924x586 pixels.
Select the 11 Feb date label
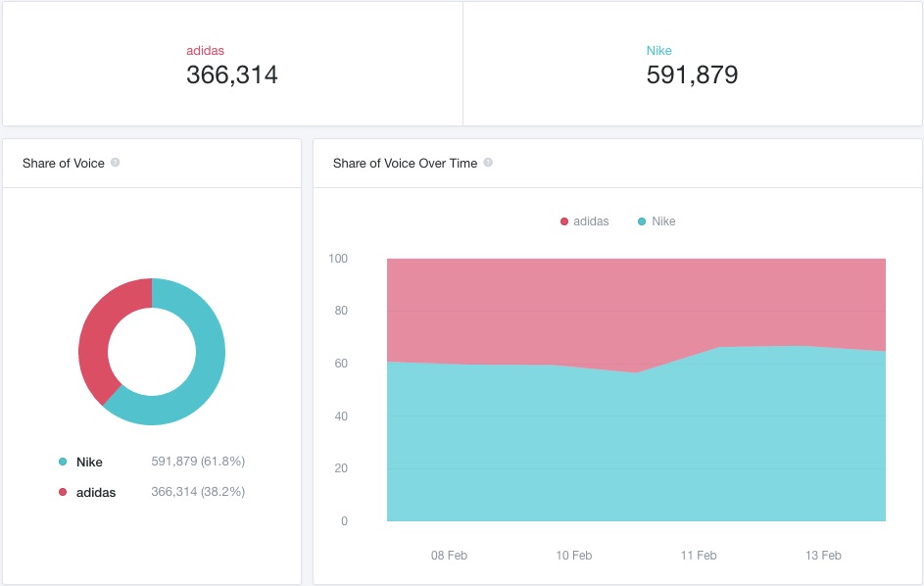tap(699, 556)
